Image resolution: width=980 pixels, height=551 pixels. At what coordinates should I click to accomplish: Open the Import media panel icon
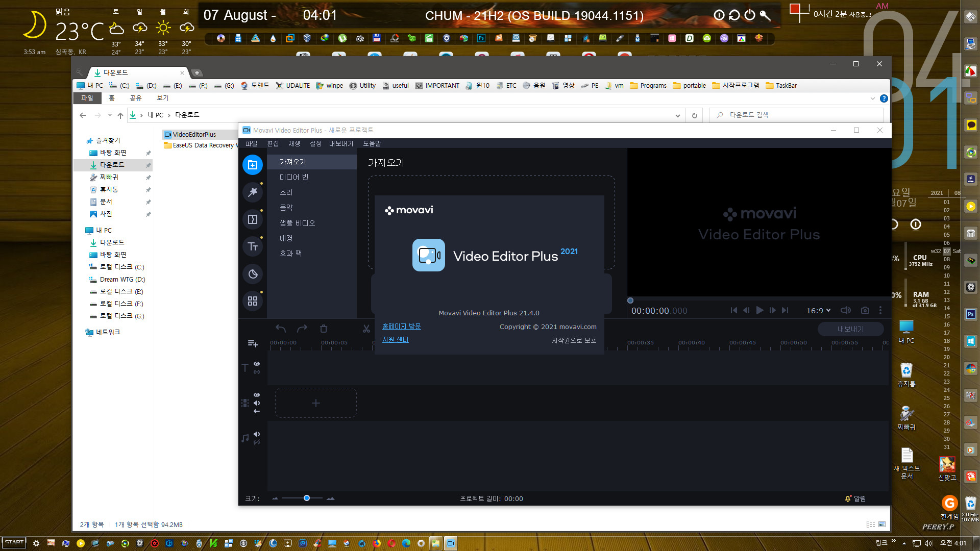tap(252, 165)
